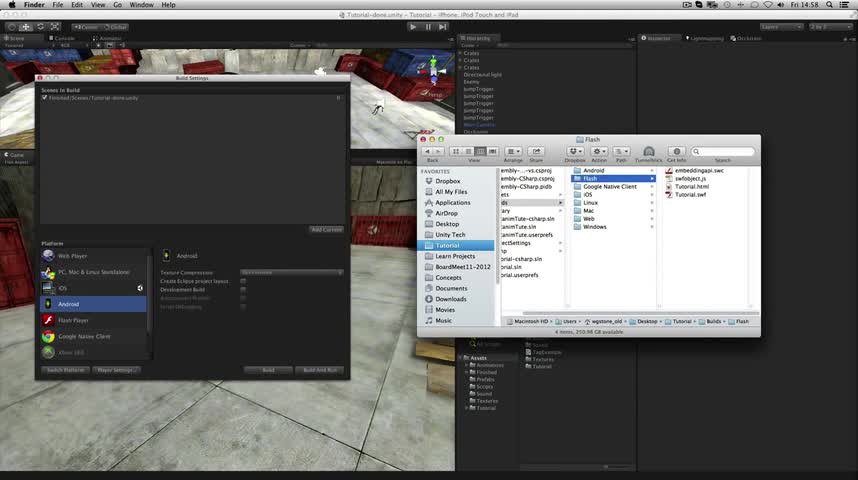
Task: Open the Layers dropdown in Unity toolbar
Action: [781, 27]
